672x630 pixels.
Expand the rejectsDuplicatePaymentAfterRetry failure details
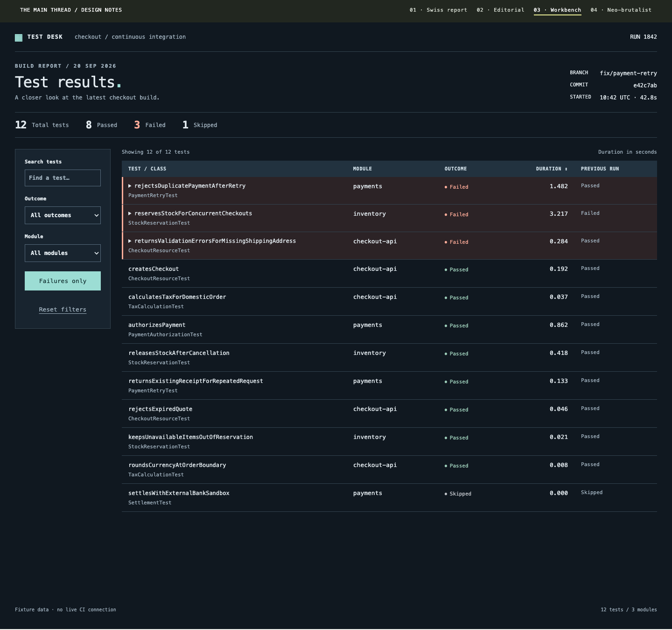[x=130, y=186]
